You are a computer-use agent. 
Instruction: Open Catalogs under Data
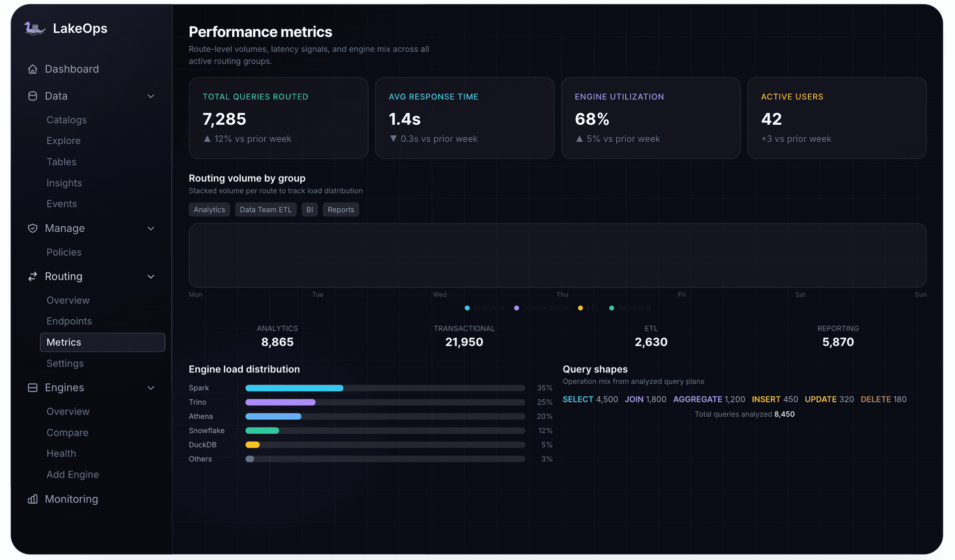click(x=67, y=120)
